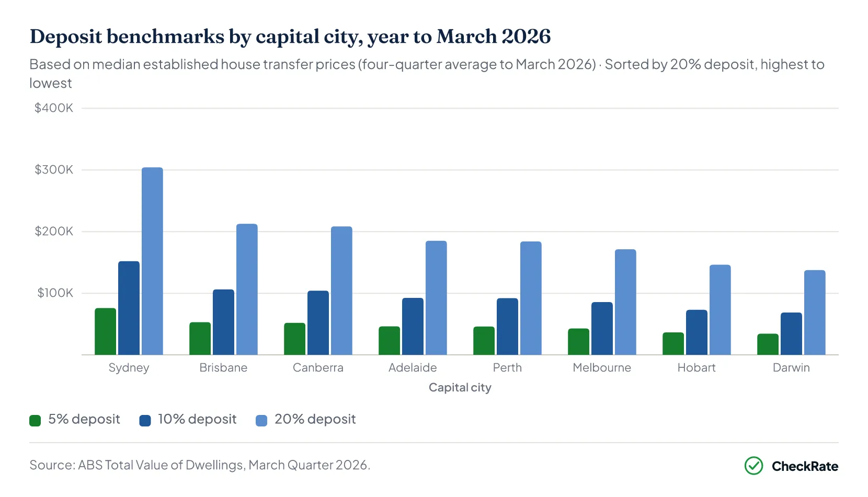Click the green 5% deposit legend swatch
868x497 pixels.
[35, 421]
